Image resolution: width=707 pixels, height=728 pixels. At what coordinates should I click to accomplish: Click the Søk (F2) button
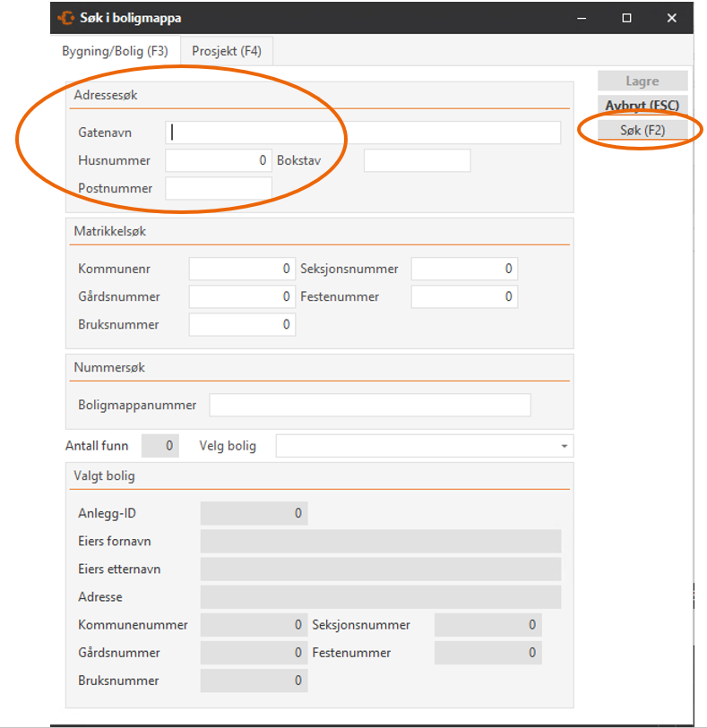(x=642, y=130)
